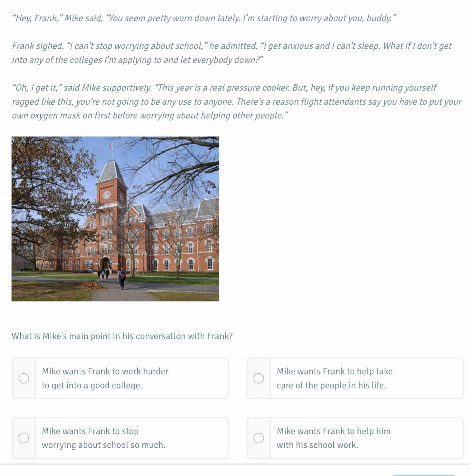This screenshot has width=470, height=476.
Task: Click answer text 'with his school work'
Action: tap(318, 445)
